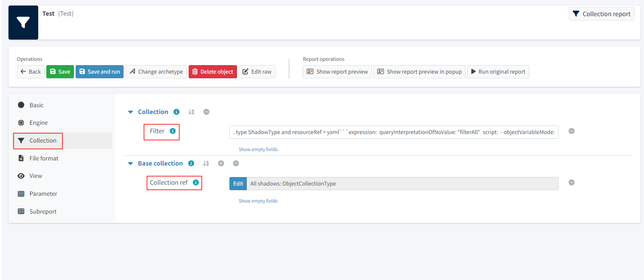Click the add icon beside Base collection
This screenshot has width=644, height=280.
pos(221,163)
